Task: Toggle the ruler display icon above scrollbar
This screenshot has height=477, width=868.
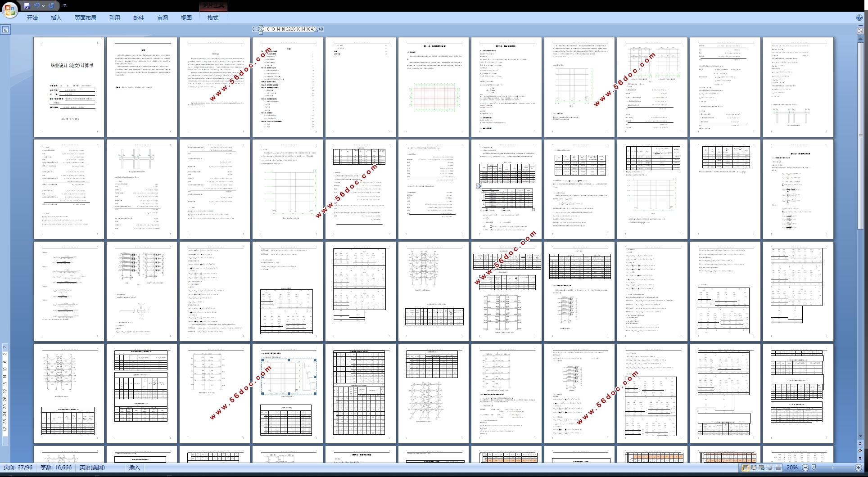Action: pyautogui.click(x=860, y=30)
